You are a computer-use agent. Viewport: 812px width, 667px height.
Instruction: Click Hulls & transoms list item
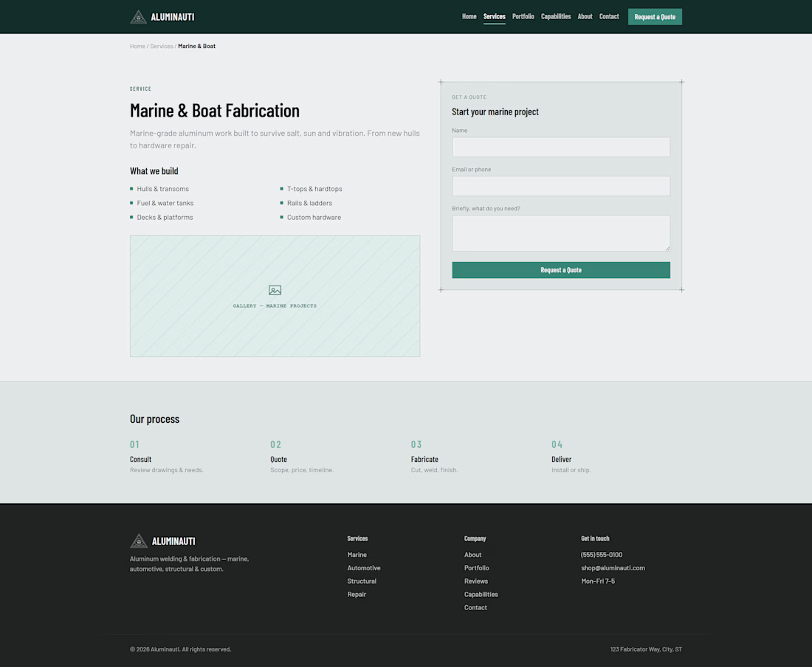click(x=162, y=189)
